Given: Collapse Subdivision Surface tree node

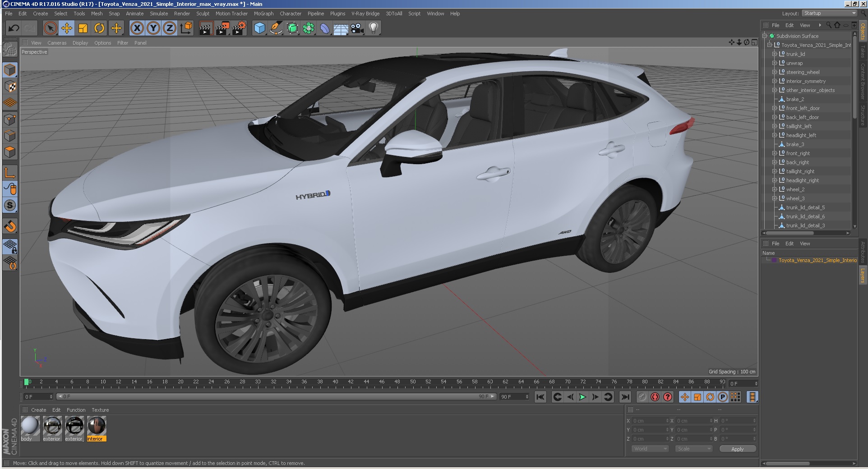Looking at the screenshot, I should (x=765, y=36).
